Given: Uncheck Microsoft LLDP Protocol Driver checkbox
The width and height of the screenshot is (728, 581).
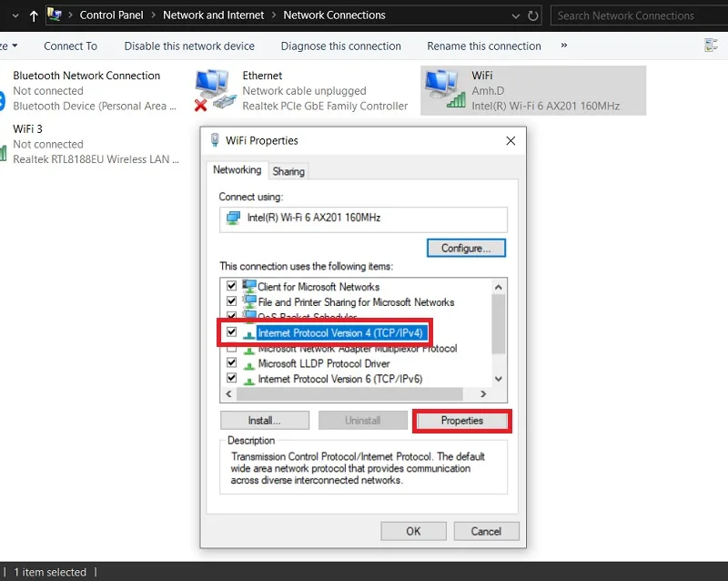Looking at the screenshot, I should click(x=231, y=362).
